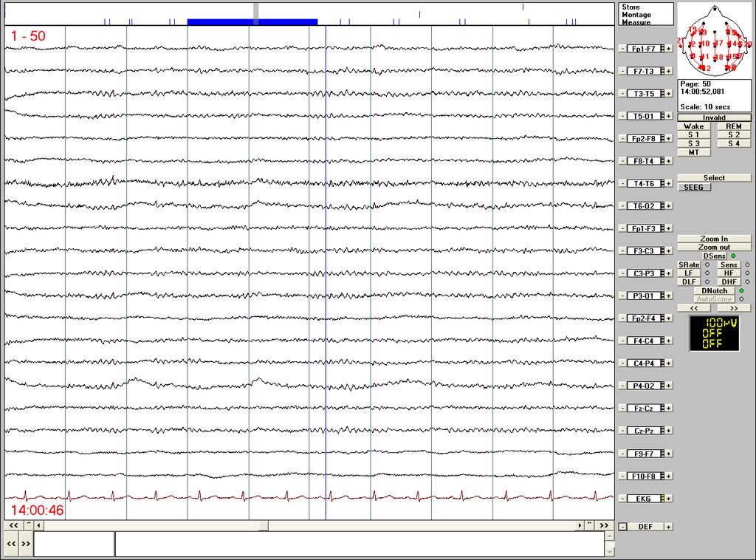Click the SEEG button
Screen dimensions: 756x560
click(694, 187)
